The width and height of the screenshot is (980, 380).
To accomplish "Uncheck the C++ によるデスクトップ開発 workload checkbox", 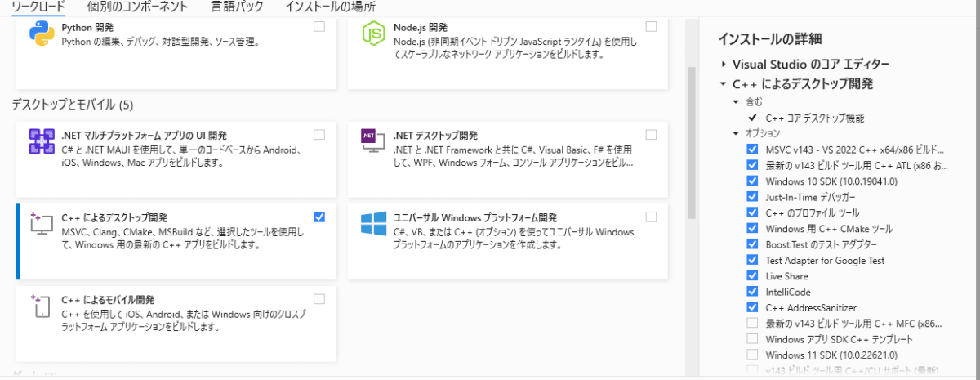I will point(319,217).
